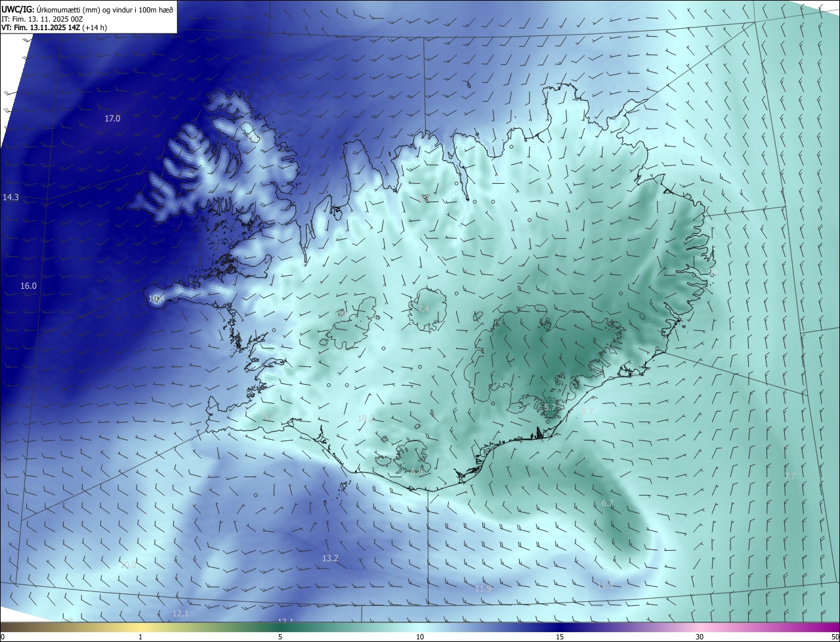Screen dimensions: 840x642
Task: Click the 14.3 value label on the map
Action: 10,197
